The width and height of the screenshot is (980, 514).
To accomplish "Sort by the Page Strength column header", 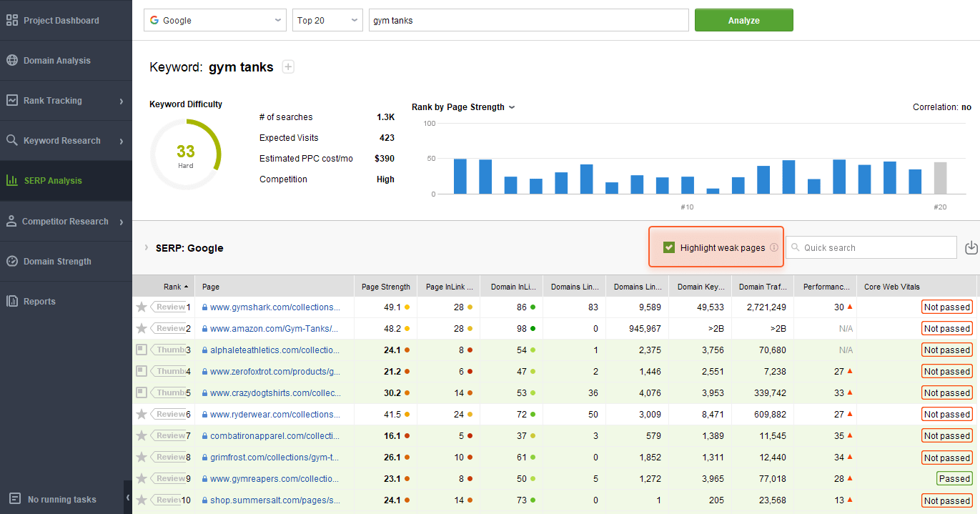I will click(386, 287).
